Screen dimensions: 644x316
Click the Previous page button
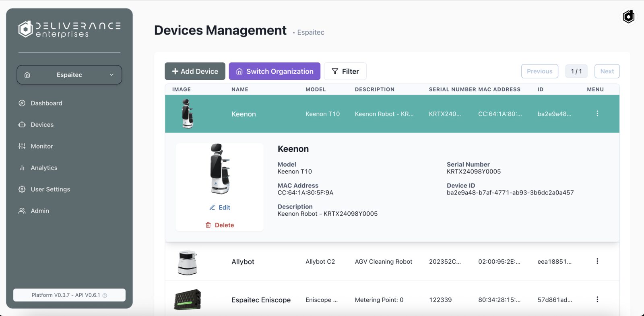[x=540, y=71]
